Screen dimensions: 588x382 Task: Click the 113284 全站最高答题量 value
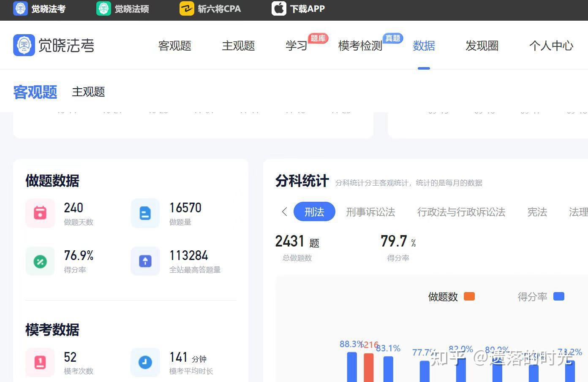(x=189, y=255)
